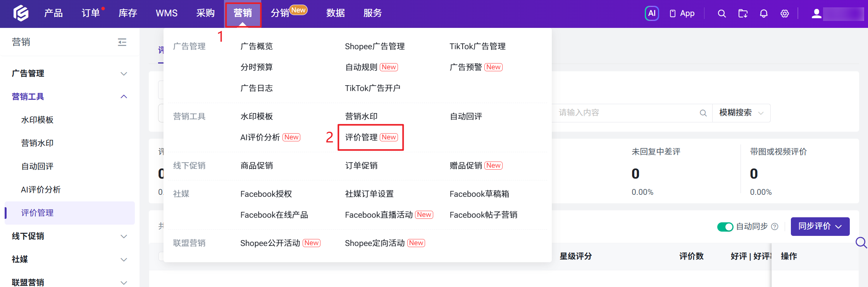Expand the 广告管理 sidebar section

(x=70, y=74)
